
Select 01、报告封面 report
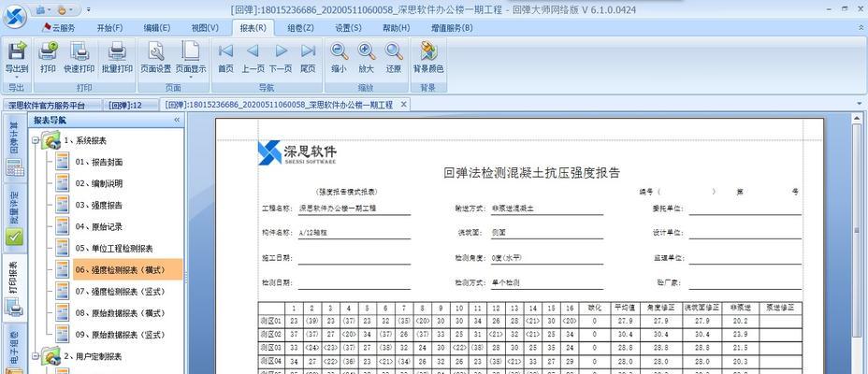[x=99, y=162]
